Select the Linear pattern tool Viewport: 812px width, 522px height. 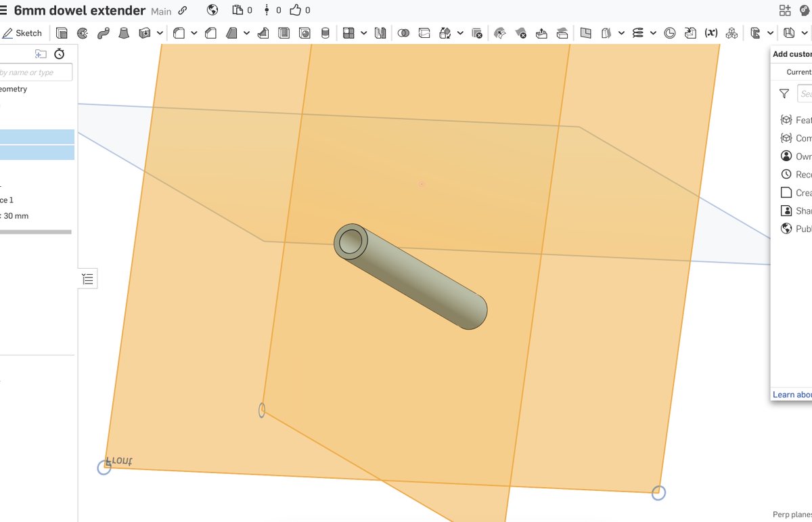[x=348, y=32]
